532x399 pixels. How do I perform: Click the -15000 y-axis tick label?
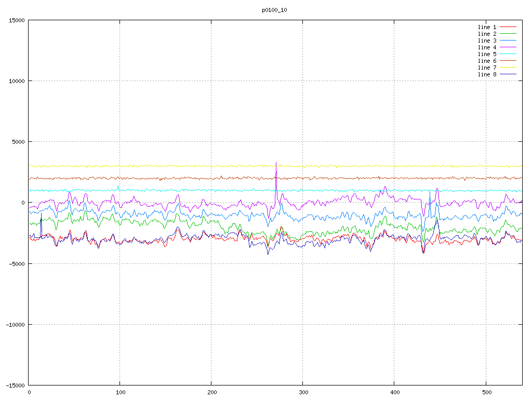[x=15, y=385]
